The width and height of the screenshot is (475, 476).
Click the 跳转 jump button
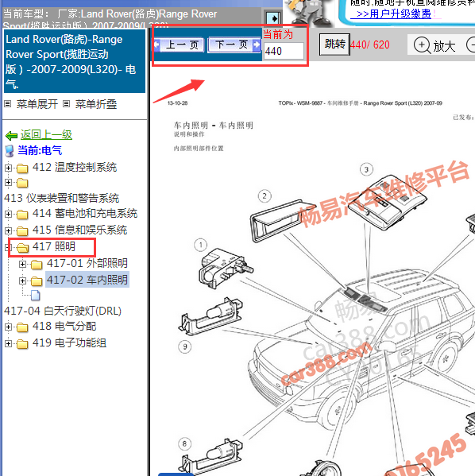coord(334,45)
